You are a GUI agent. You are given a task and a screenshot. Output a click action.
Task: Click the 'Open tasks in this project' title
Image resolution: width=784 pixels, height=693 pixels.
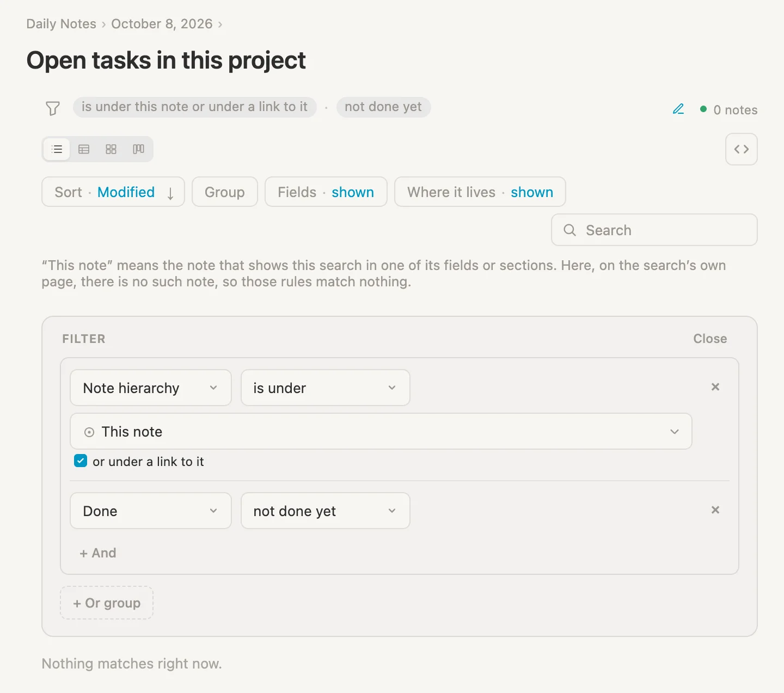166,60
